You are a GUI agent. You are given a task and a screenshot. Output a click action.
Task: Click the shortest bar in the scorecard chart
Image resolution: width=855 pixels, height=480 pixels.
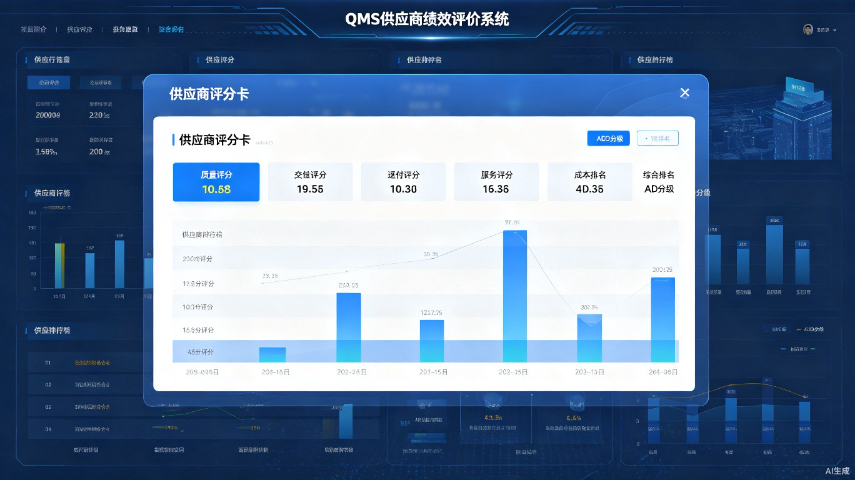pyautogui.click(x=272, y=355)
